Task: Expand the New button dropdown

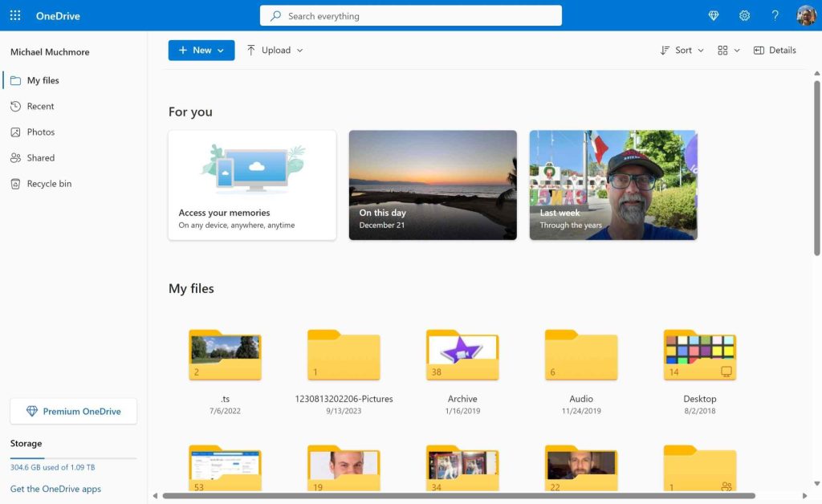Action: pos(201,51)
